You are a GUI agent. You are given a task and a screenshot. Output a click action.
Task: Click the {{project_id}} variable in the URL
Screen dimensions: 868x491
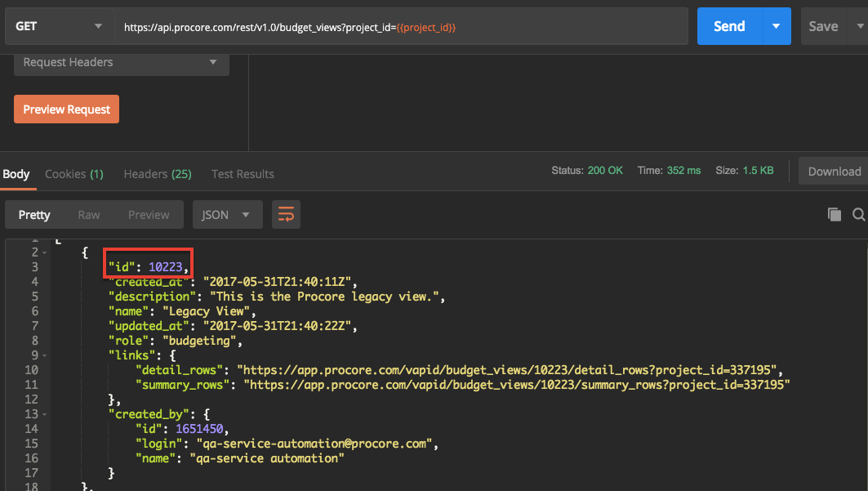click(x=426, y=27)
